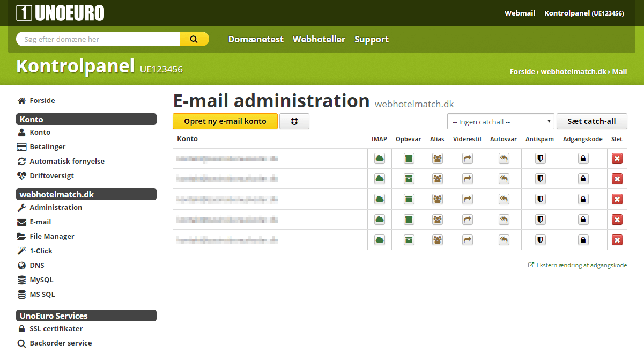Click the red Slet icon in fourth account row
The image size is (644, 352).
tap(617, 219)
